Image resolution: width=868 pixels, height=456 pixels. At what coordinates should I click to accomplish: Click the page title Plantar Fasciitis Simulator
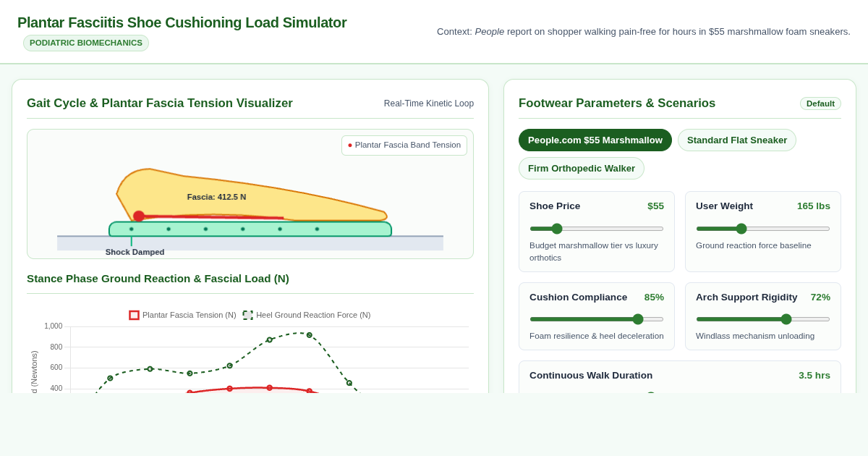point(182,22)
